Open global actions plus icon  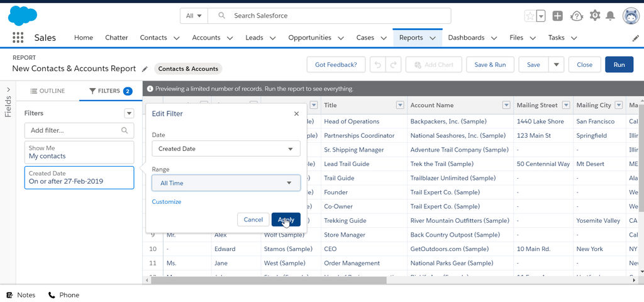pos(557,16)
